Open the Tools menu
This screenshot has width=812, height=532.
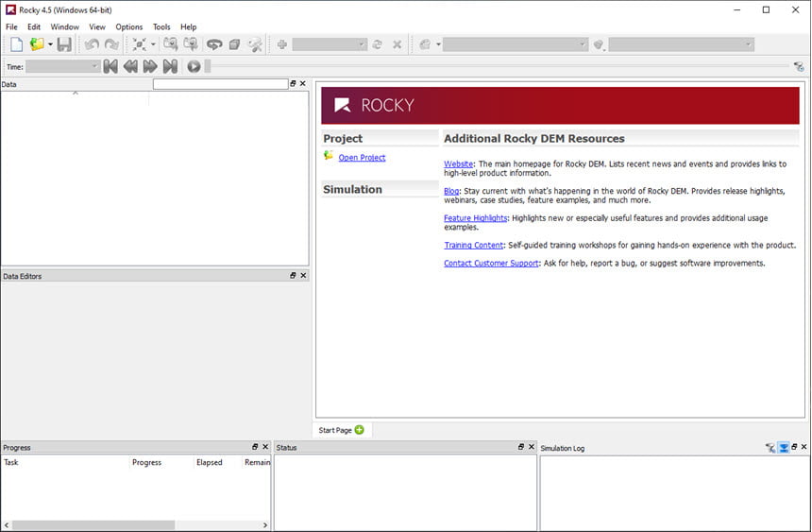[161, 27]
